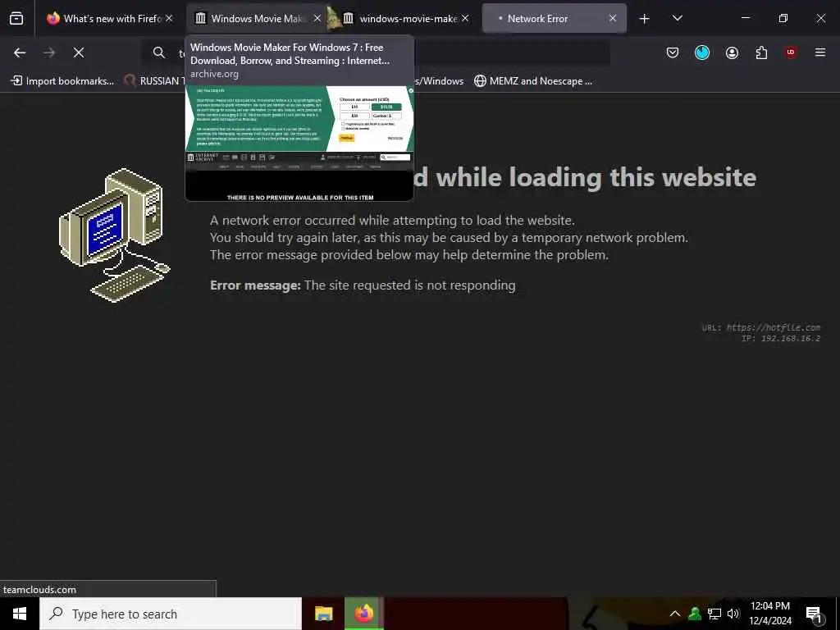Click the search magnifier in address bar
This screenshot has height=630, width=840.
click(x=158, y=52)
